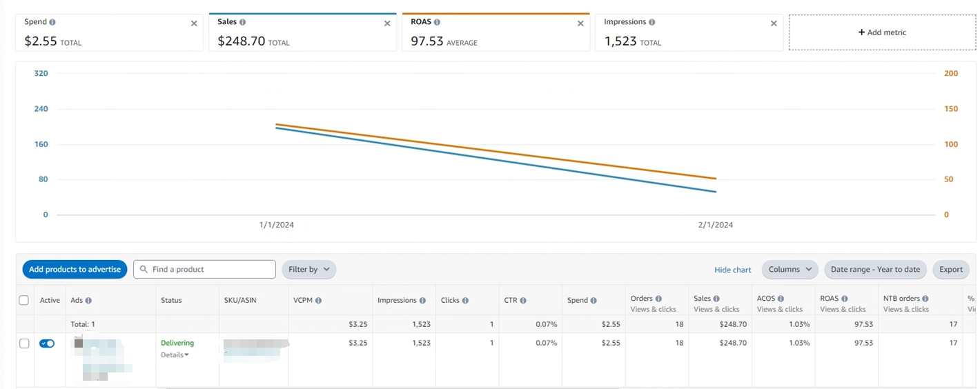This screenshot has width=980, height=389.
Task: Close the Sales metric card
Action: point(387,23)
